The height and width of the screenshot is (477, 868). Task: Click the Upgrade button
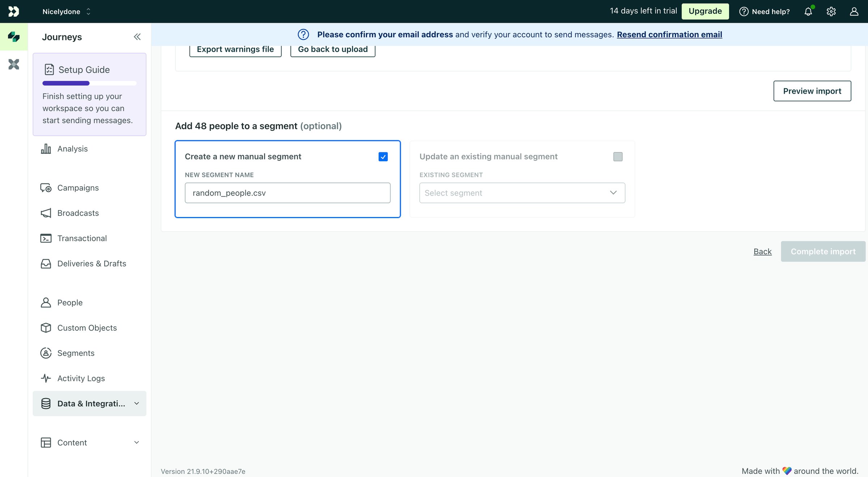[705, 11]
